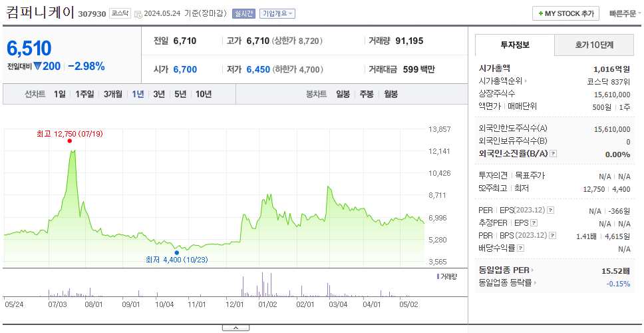Click the help icon next to PER EPS(2023.12)
The image size is (644, 333).
coord(551,210)
